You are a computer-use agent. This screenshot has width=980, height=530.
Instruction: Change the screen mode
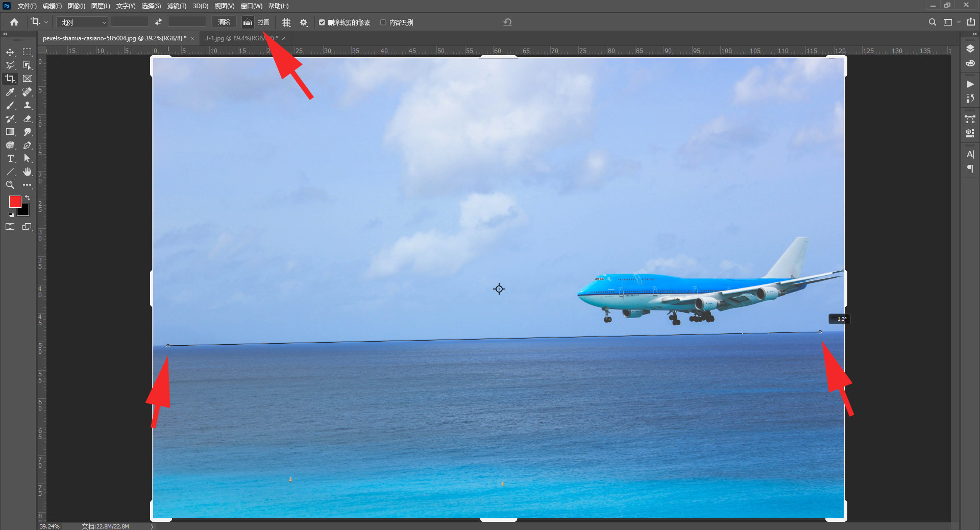27,227
